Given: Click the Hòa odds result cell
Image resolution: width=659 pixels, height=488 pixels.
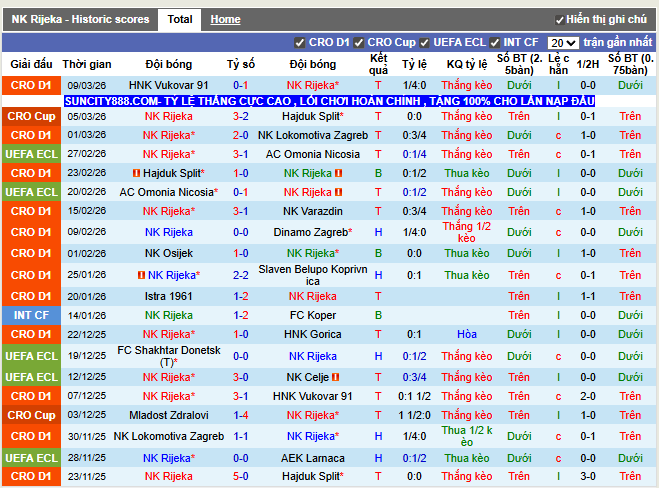Looking at the screenshot, I should (467, 334).
